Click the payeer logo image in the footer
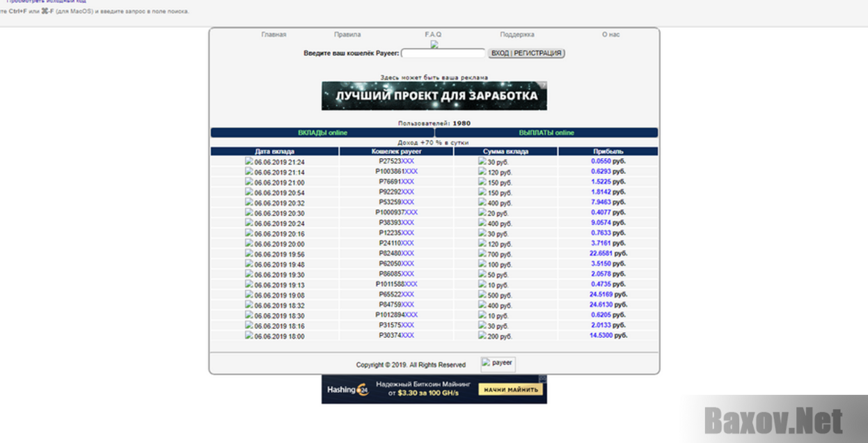 [x=498, y=364]
